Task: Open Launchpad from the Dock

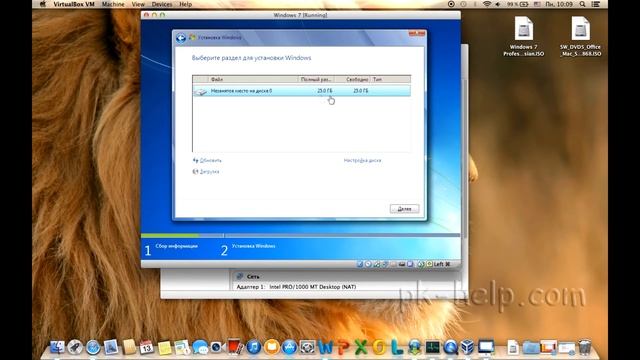Action: coord(75,347)
